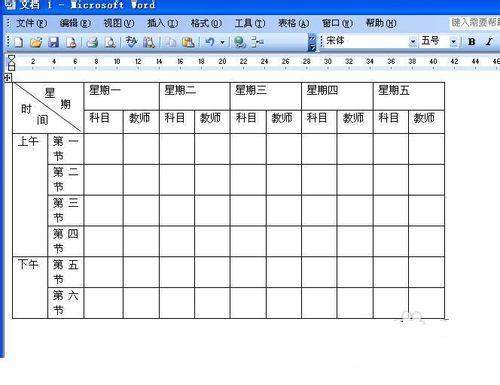Create a new blank document

19,42
